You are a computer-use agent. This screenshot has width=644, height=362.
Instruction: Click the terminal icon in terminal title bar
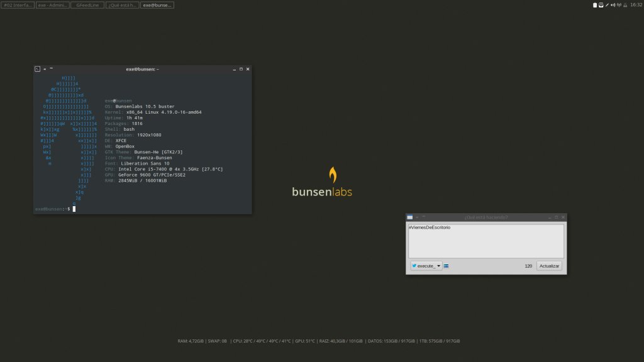[x=38, y=69]
